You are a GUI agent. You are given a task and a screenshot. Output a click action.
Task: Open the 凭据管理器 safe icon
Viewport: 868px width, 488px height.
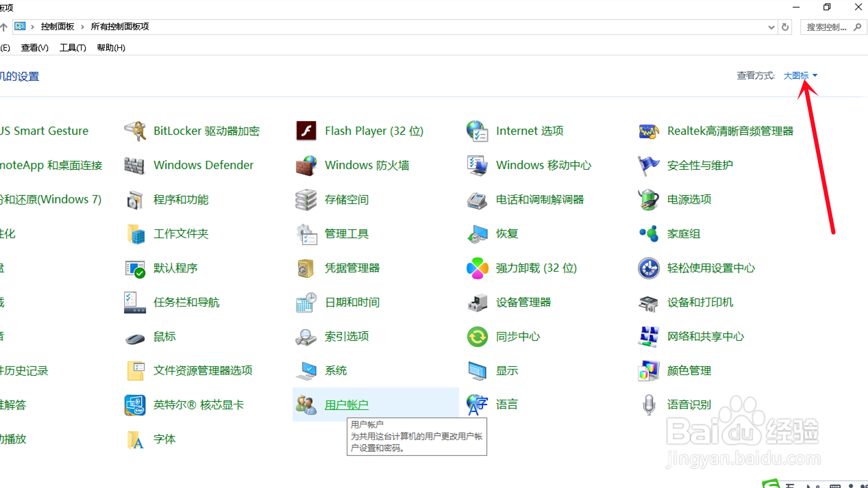point(306,268)
